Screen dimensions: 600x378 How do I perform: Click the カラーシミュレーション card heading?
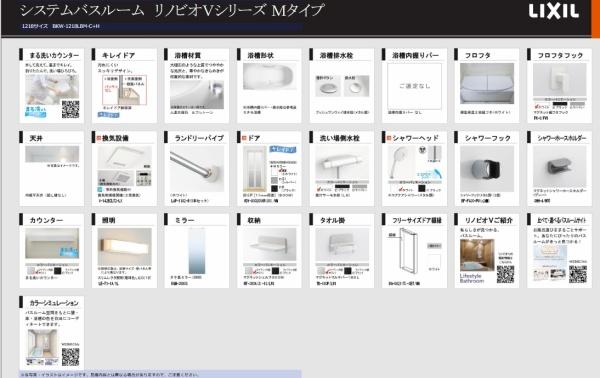coord(54,303)
